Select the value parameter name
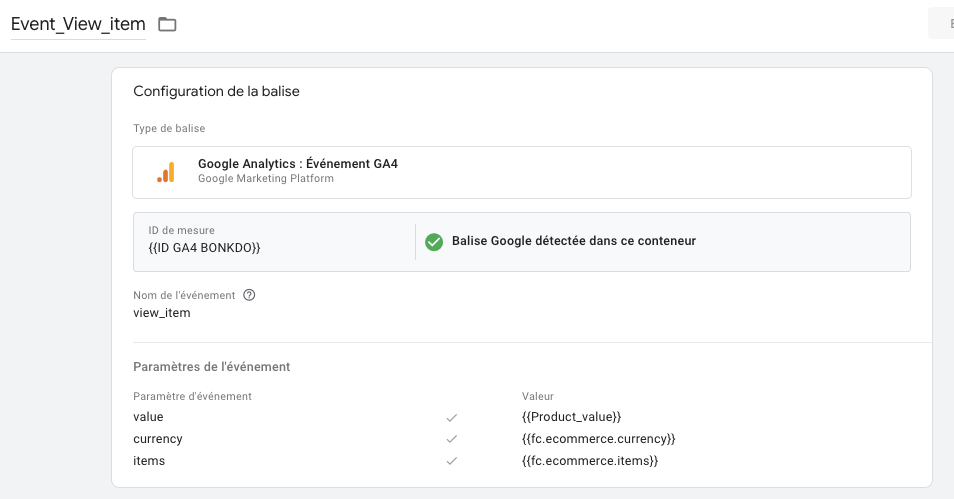 tap(148, 417)
